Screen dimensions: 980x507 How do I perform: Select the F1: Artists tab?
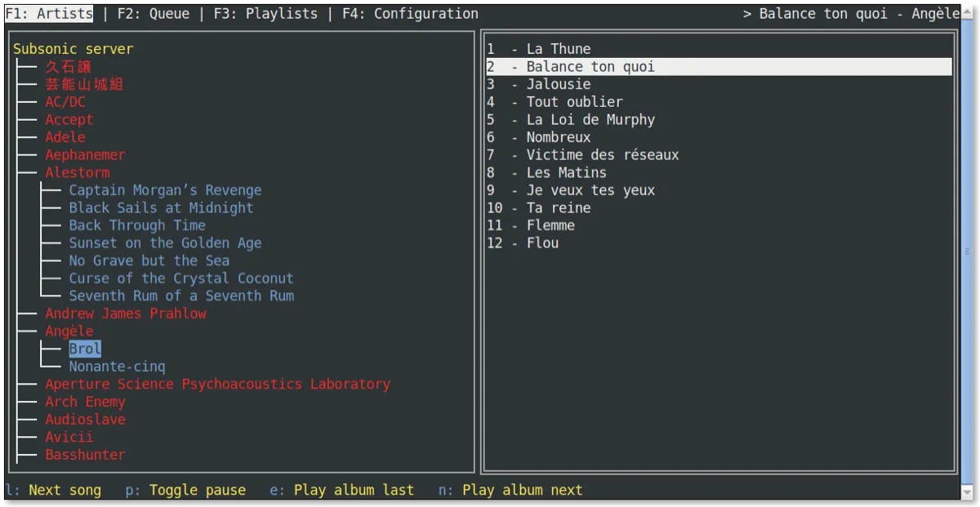point(48,14)
